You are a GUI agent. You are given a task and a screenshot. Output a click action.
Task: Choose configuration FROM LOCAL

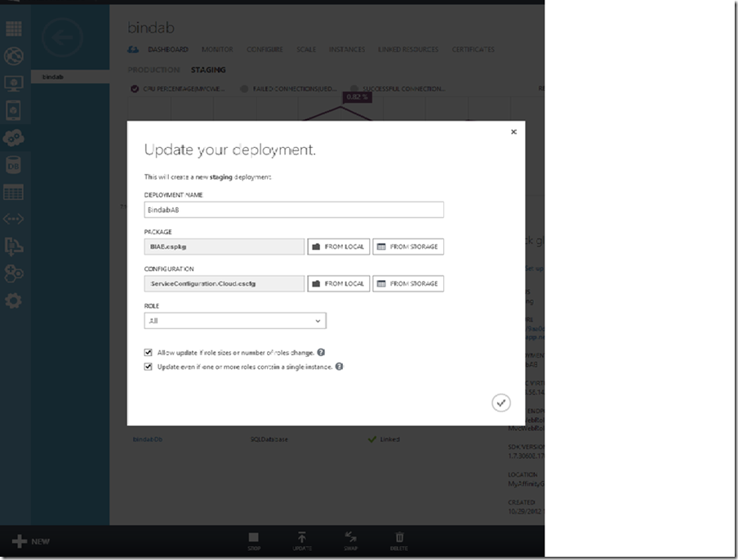(339, 284)
